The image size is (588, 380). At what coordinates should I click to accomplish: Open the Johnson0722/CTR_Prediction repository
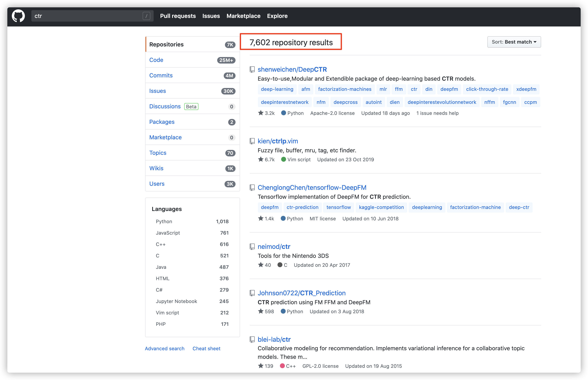pyautogui.click(x=302, y=293)
